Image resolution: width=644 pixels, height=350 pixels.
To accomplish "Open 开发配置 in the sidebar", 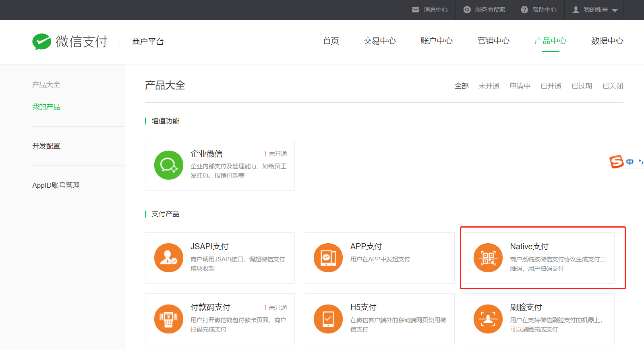I will point(46,146).
